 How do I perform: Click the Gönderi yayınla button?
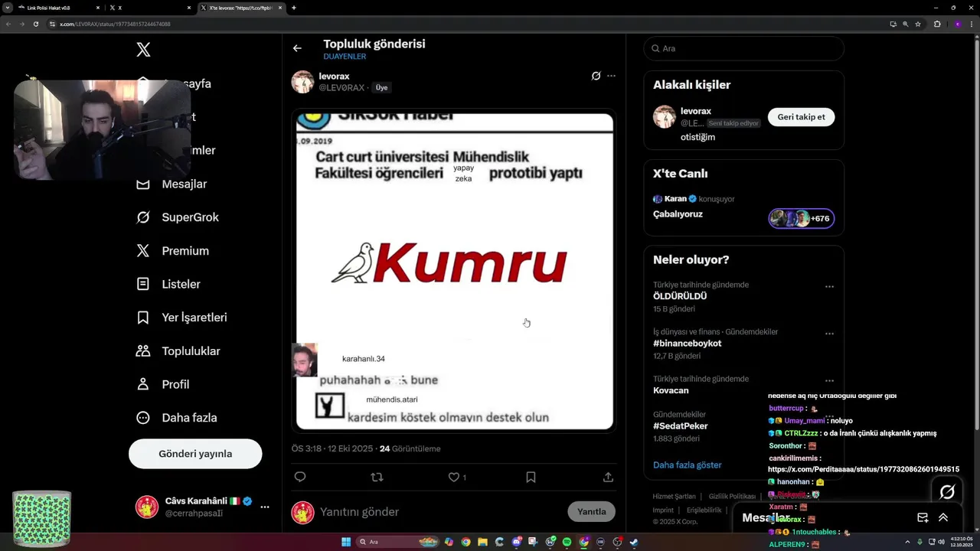tap(195, 454)
